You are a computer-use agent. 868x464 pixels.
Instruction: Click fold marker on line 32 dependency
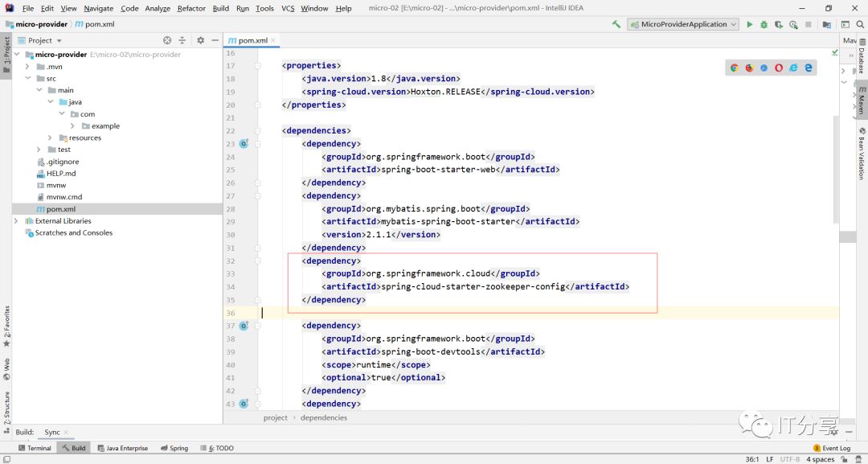click(x=257, y=261)
